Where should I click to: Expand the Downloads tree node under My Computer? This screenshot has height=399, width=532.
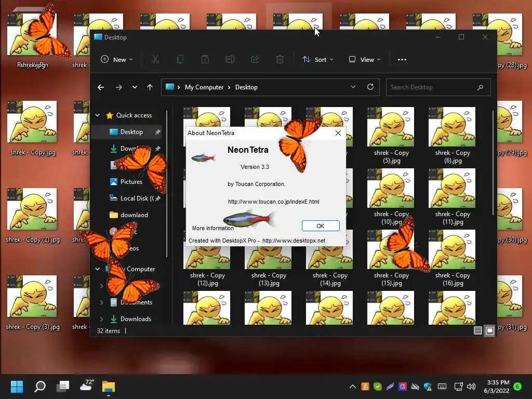tap(101, 318)
